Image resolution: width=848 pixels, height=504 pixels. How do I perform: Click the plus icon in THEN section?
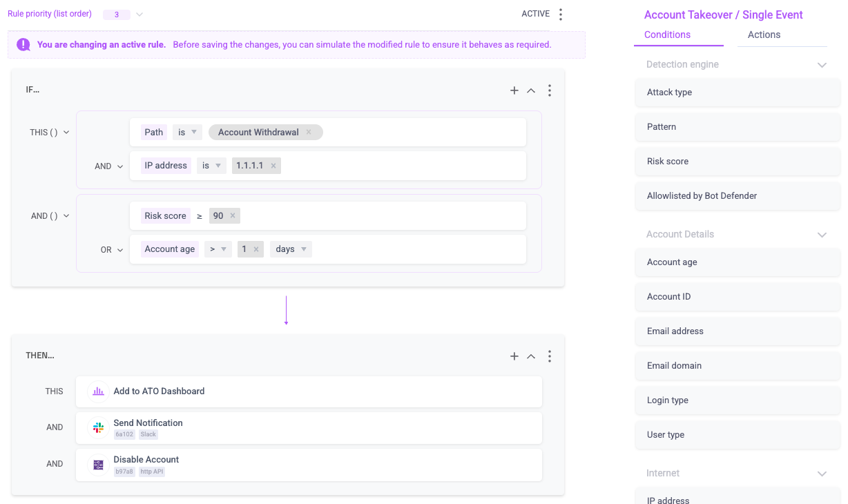(x=514, y=356)
